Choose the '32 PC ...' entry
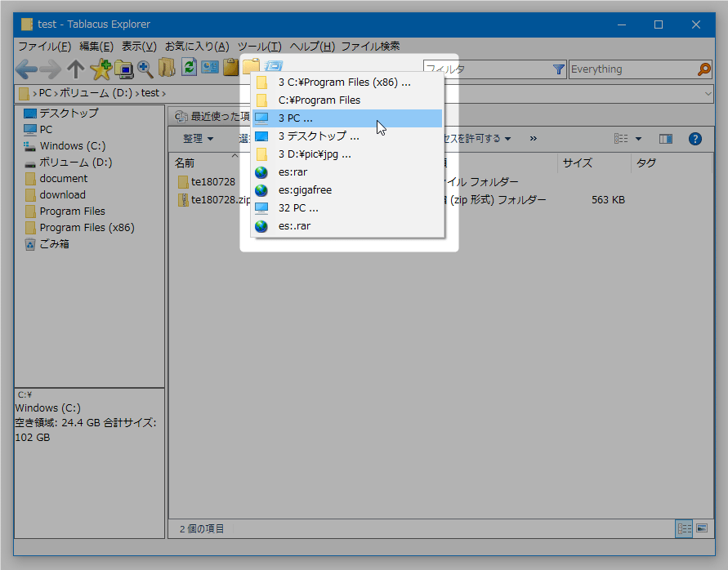The image size is (728, 570). [347, 208]
